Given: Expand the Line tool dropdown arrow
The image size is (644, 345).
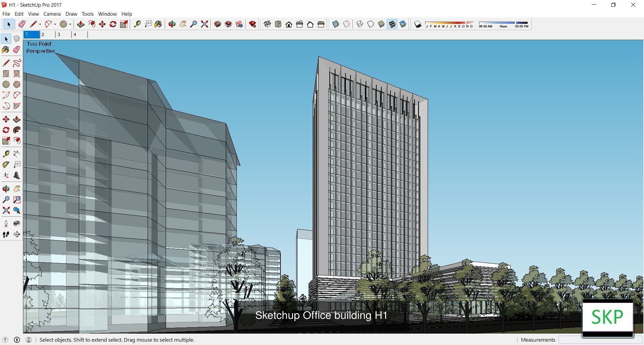Looking at the screenshot, I should pyautogui.click(x=40, y=24).
